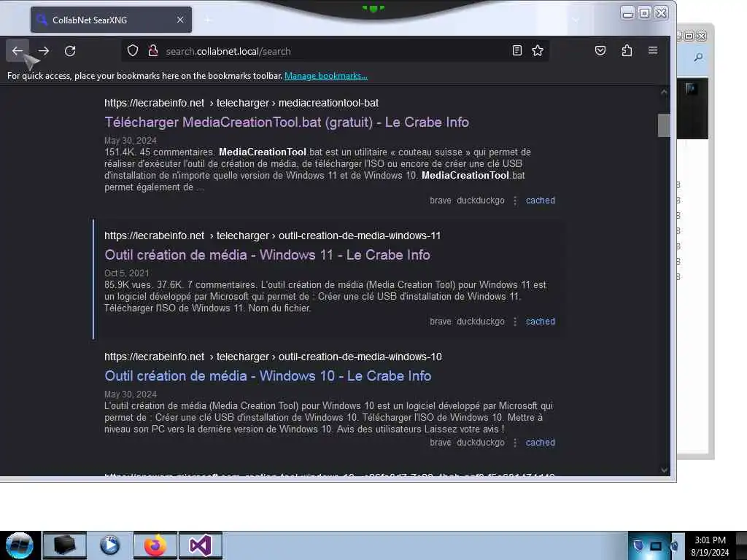This screenshot has width=747, height=560.
Task: Open Outil création de média Windows 11 result
Action: [x=267, y=254]
